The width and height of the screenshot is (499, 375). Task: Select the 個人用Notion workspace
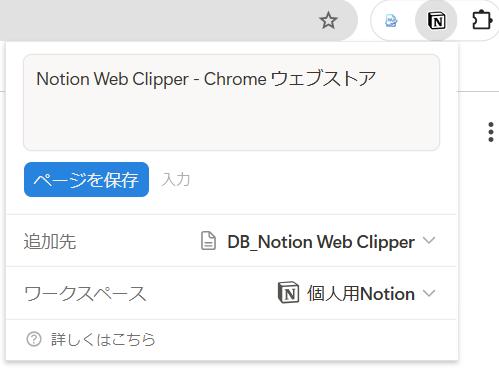point(361,294)
